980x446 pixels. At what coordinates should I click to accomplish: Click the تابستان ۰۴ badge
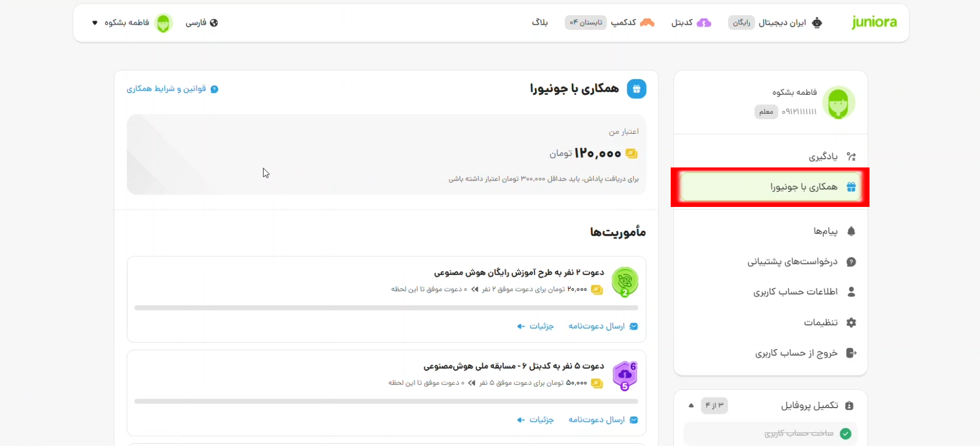point(586,23)
